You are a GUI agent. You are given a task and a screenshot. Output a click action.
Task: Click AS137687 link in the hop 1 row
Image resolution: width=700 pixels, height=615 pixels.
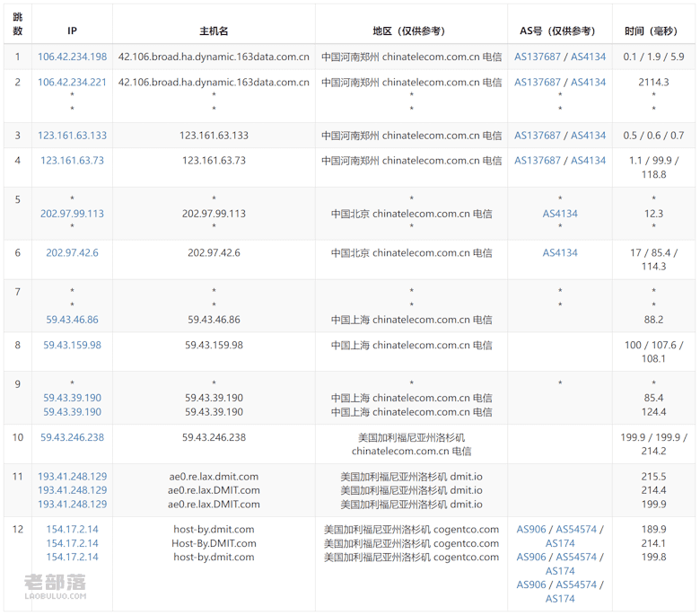537,57
